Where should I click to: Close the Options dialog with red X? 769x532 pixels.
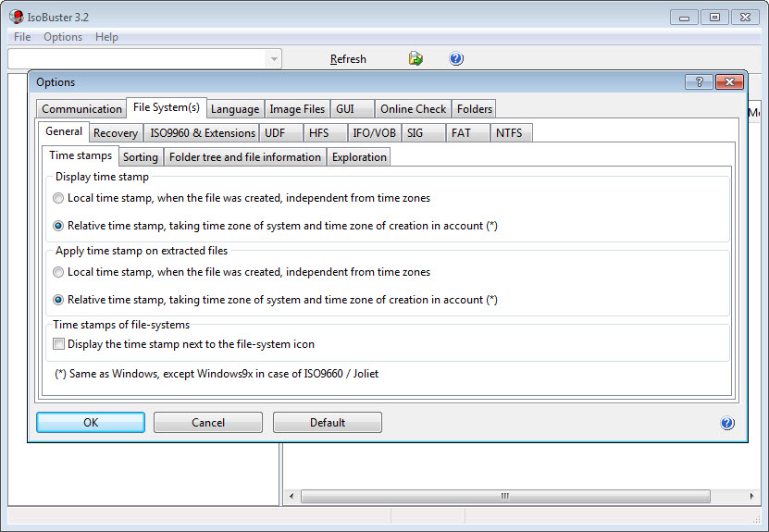click(729, 82)
